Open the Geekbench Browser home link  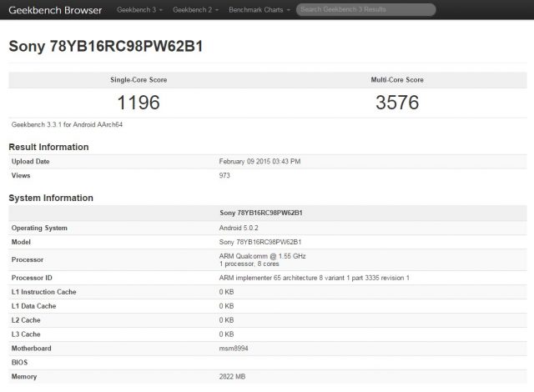[x=55, y=10]
